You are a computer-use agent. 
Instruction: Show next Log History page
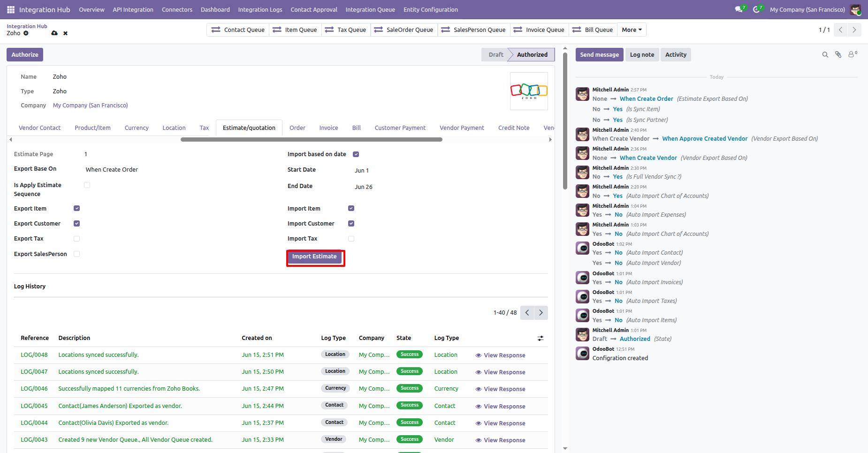point(541,313)
